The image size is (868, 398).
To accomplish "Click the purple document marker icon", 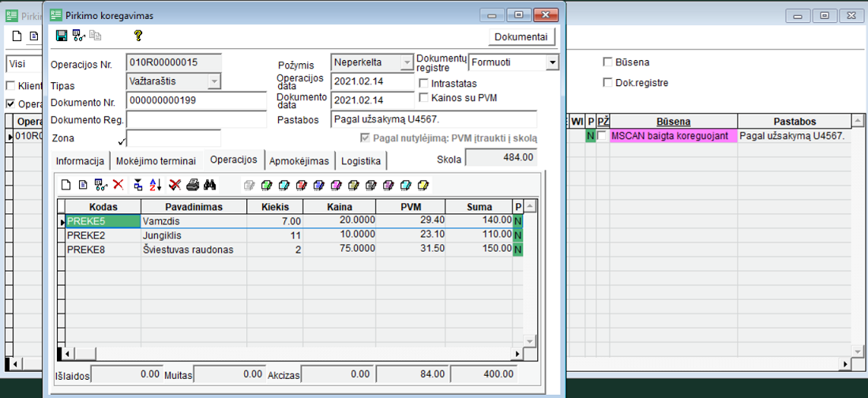I will (389, 185).
